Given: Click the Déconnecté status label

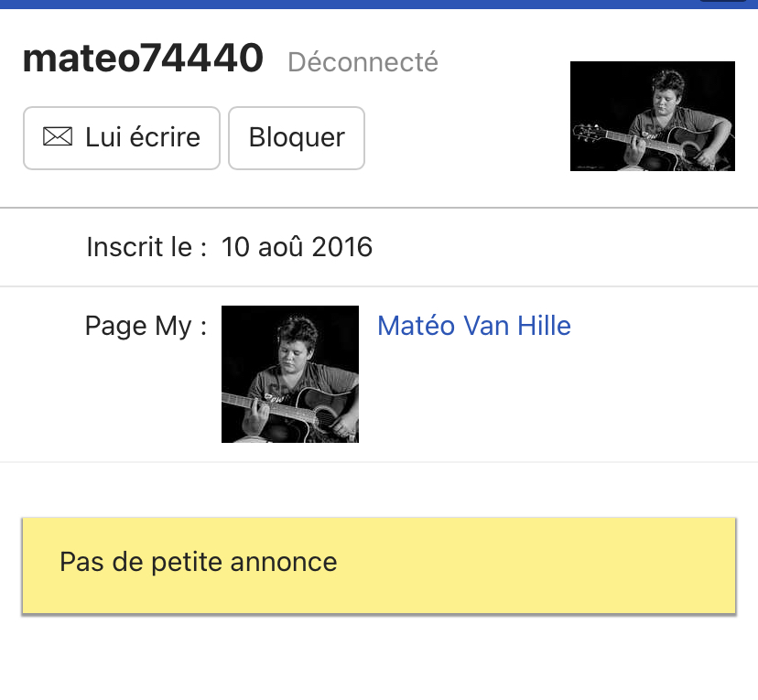Looking at the screenshot, I should click(363, 62).
